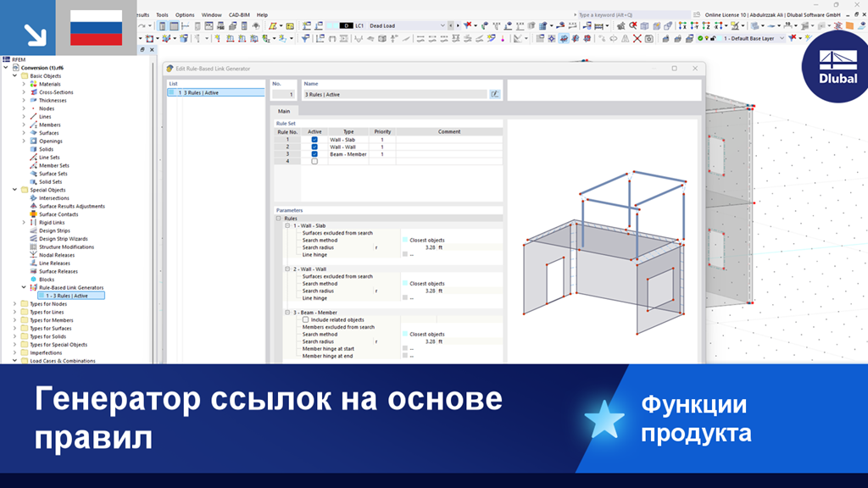Collapse the 3 - Beam - Member parameter group
The width and height of the screenshot is (868, 488).
tap(287, 313)
